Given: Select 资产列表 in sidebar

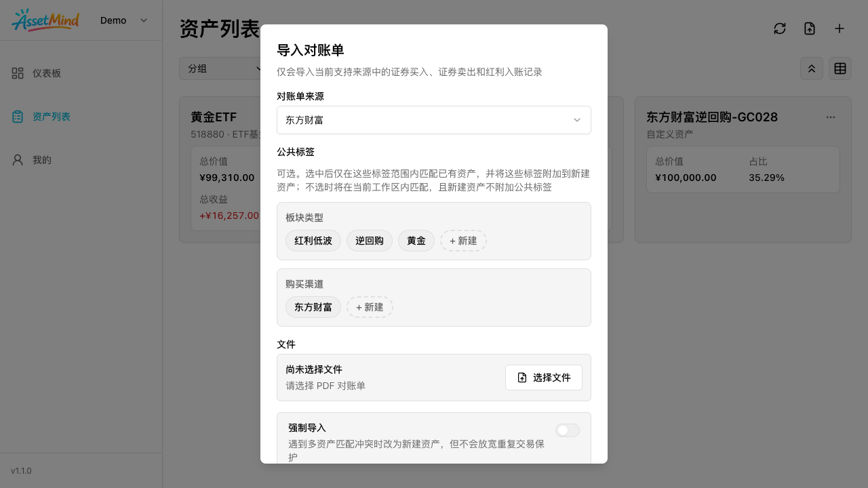Looking at the screenshot, I should pyautogui.click(x=52, y=117).
